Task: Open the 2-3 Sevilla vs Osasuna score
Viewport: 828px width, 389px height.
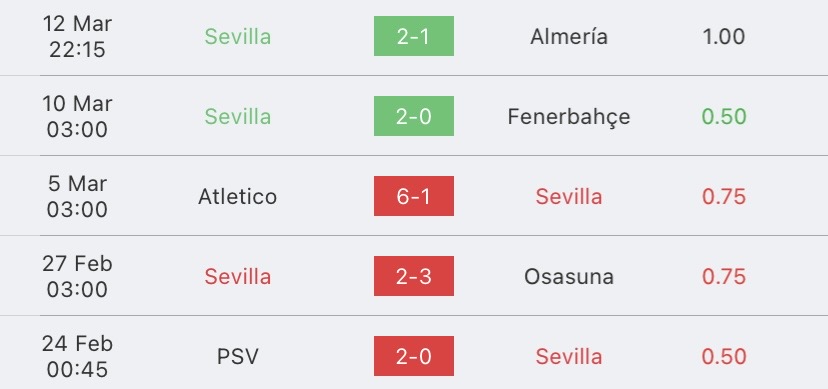Action: (x=413, y=276)
